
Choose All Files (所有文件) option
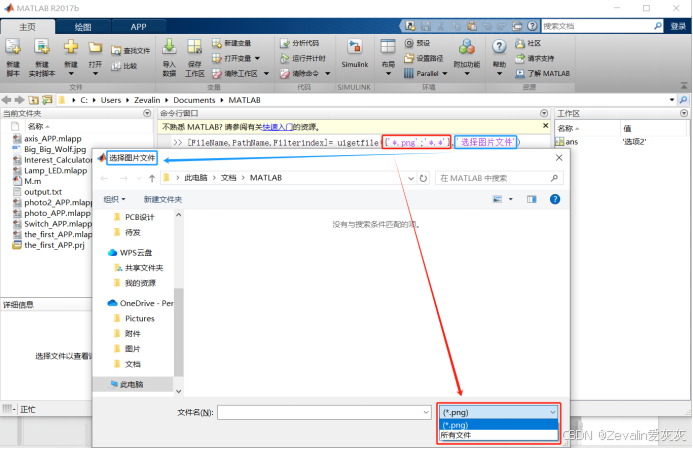499,435
